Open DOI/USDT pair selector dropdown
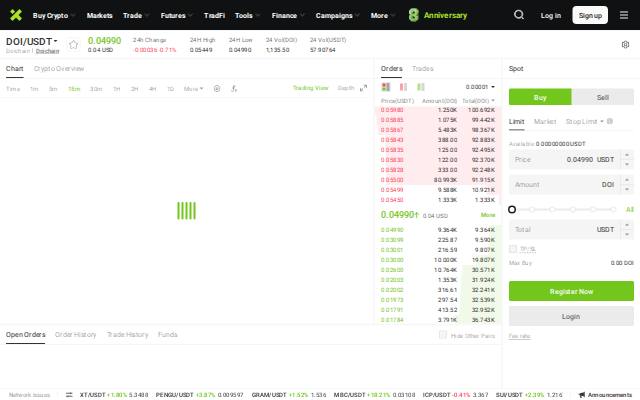The height and width of the screenshot is (400, 640). [x=32, y=42]
